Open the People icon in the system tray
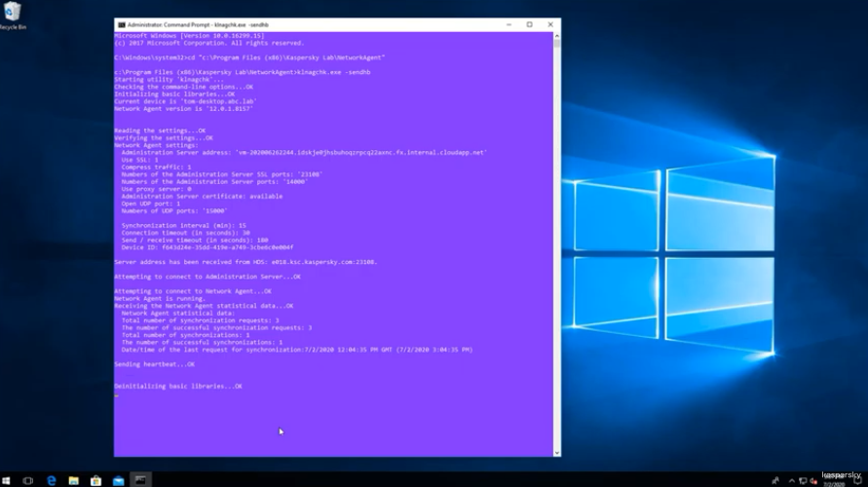Screen dimensions: 868x487 [x=775, y=480]
